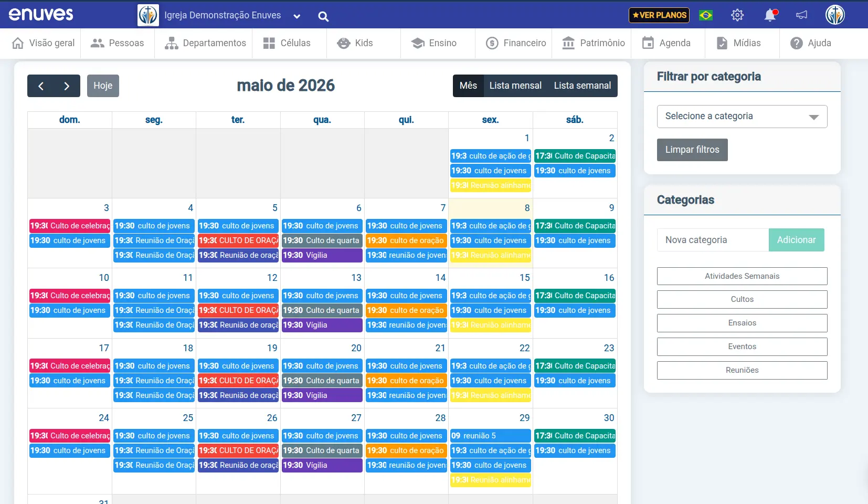Select the Atividades Semanais category
The image size is (868, 504).
click(x=742, y=276)
